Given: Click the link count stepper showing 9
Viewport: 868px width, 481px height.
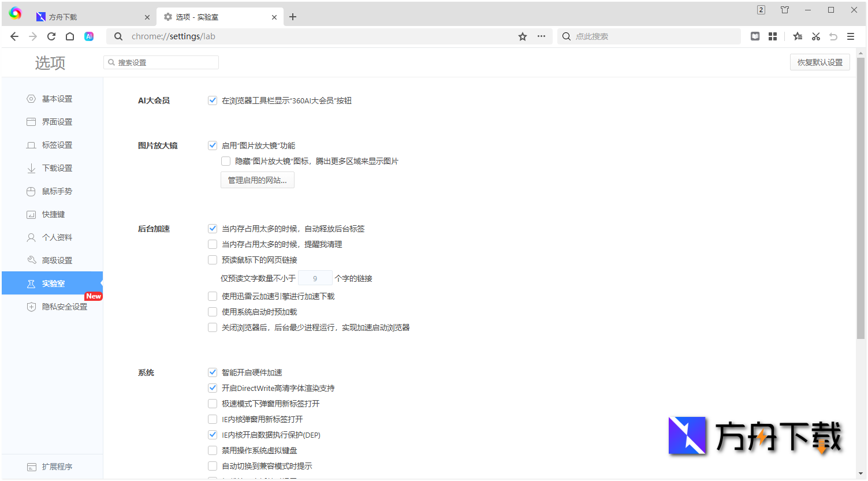Looking at the screenshot, I should click(315, 278).
